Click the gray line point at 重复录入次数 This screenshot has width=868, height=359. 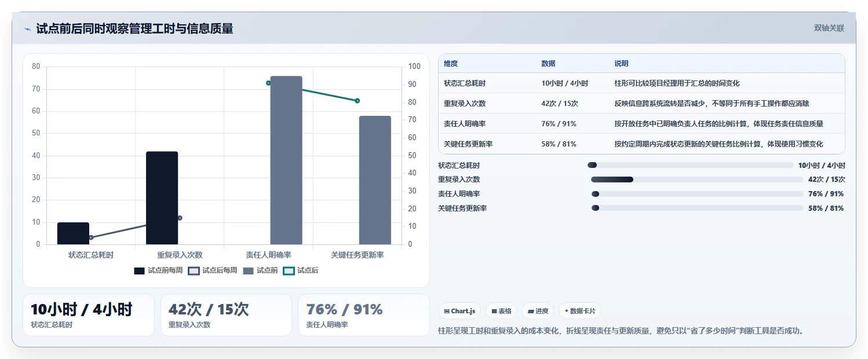(180, 218)
